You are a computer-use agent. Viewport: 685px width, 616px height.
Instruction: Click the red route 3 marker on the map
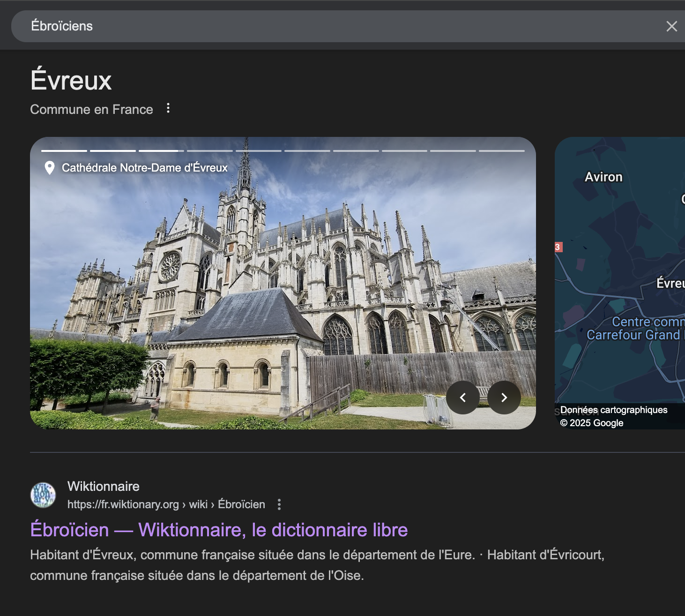[558, 247]
